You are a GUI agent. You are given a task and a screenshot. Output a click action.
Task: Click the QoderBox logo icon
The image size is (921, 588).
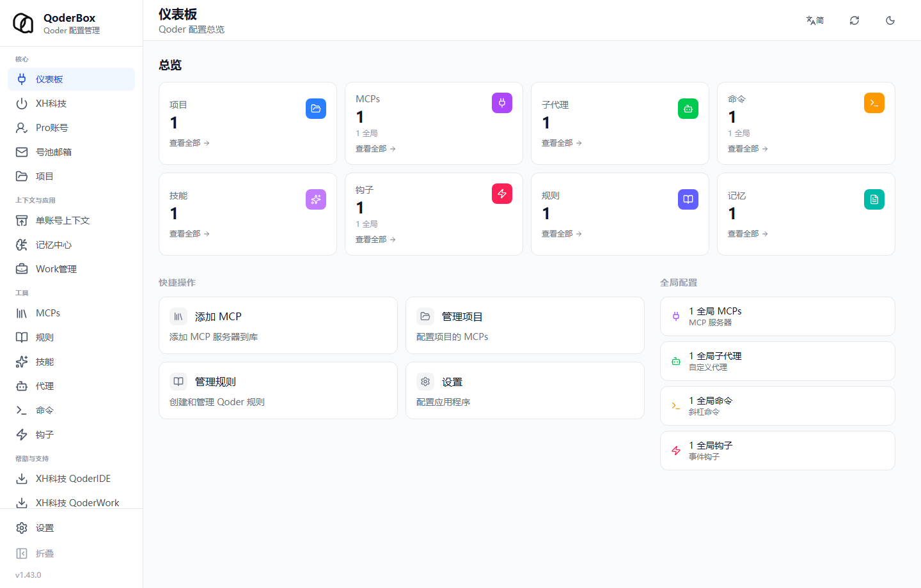pyautogui.click(x=23, y=23)
